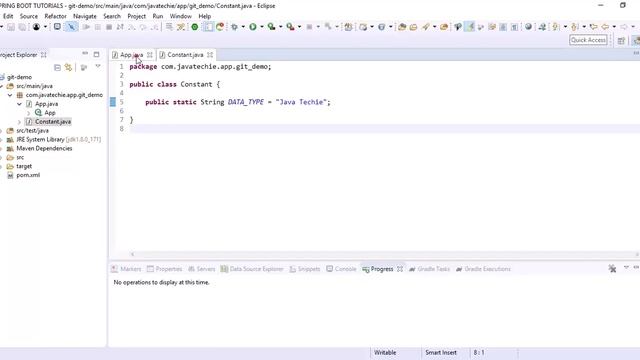Click the Run Last Tool coverage icon

click(x=271, y=27)
